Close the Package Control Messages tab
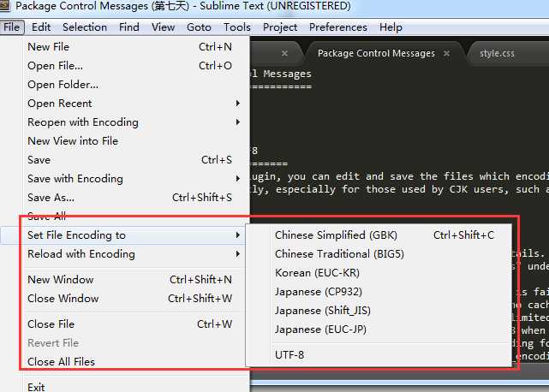 pos(446,54)
